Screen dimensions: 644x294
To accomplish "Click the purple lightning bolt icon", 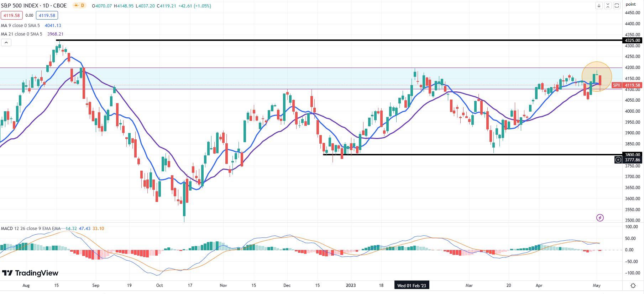I will 600,218.
